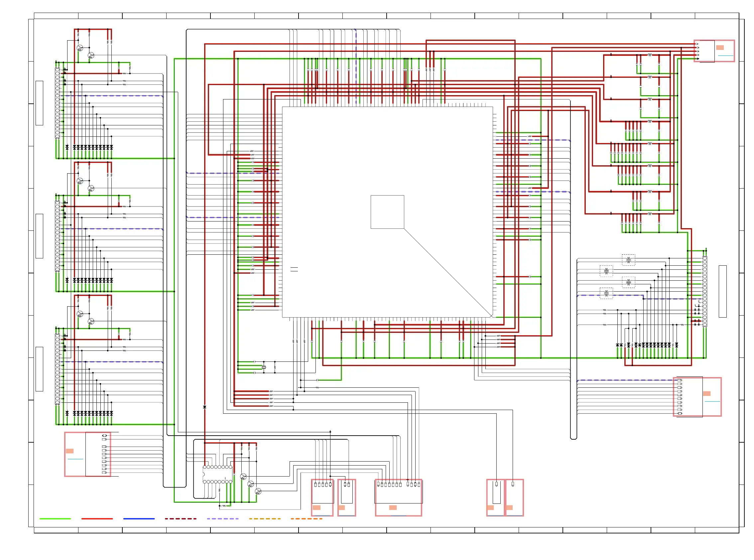Open the bottom pink link box containing a tall rectangle
The width and height of the screenshot is (754, 560).
(495, 497)
